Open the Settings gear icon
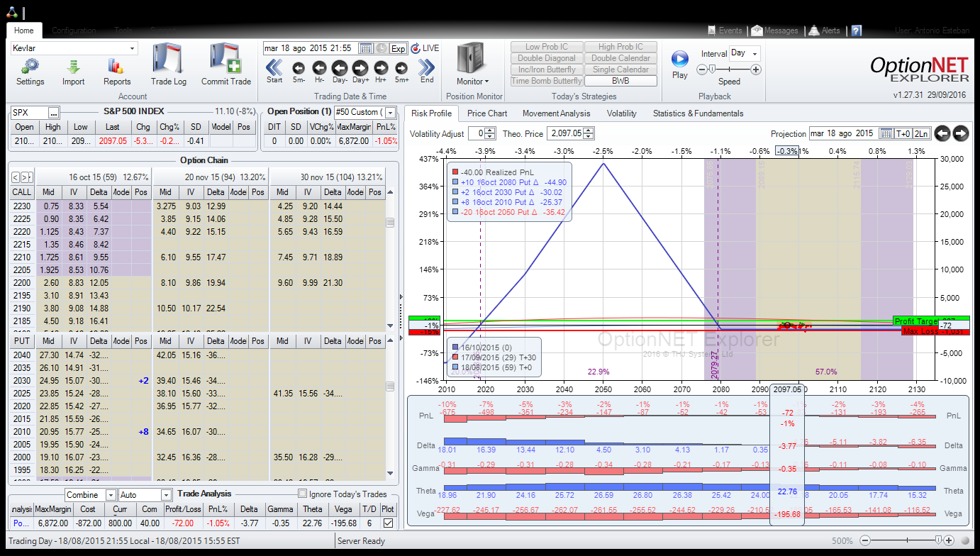Image resolution: width=980 pixels, height=556 pixels. tap(30, 67)
